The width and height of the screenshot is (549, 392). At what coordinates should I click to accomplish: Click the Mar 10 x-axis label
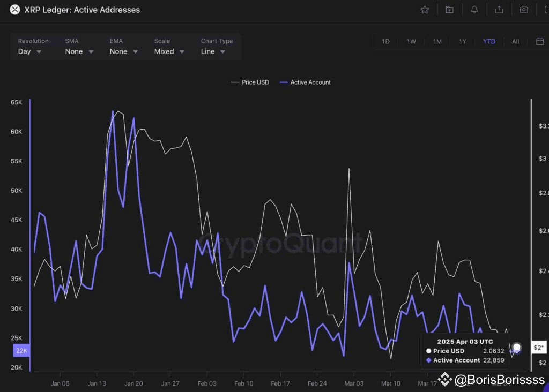point(391,383)
